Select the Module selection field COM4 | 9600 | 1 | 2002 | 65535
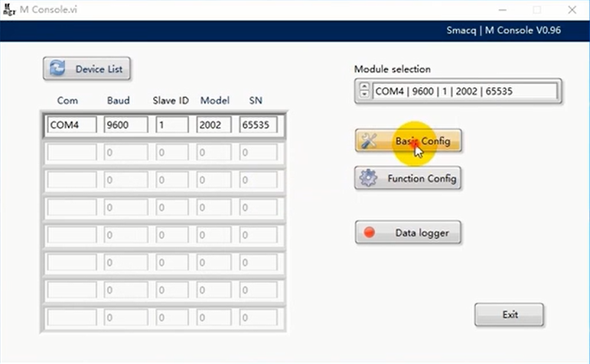 [x=465, y=91]
